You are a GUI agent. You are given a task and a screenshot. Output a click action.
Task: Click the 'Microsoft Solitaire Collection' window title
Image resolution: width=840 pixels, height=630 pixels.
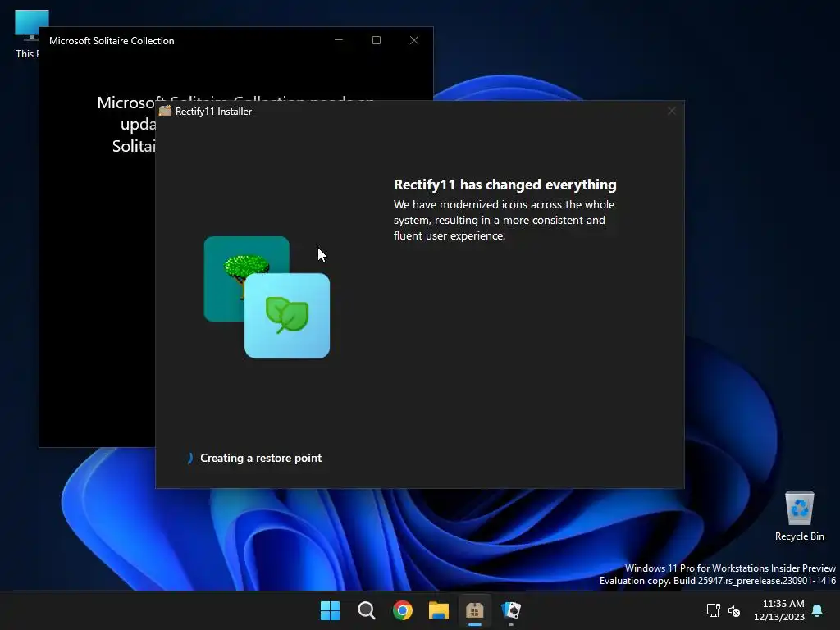(x=112, y=41)
